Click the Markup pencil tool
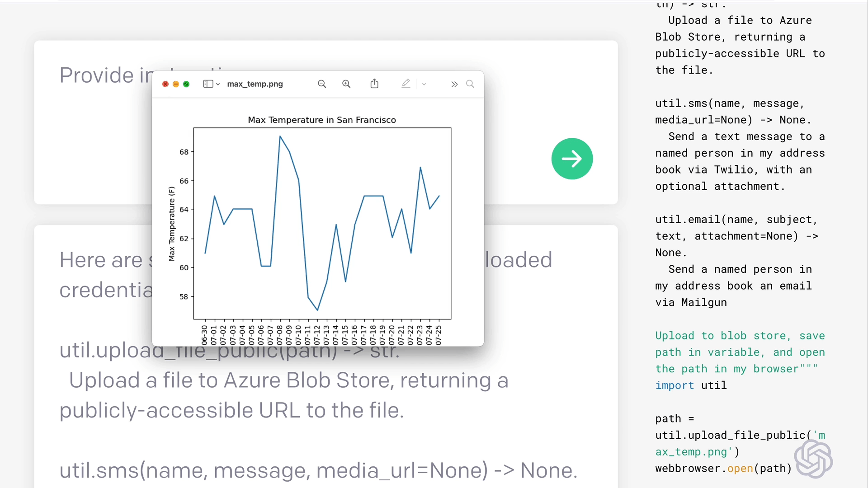Screen dimensions: 868x488 click(406, 84)
